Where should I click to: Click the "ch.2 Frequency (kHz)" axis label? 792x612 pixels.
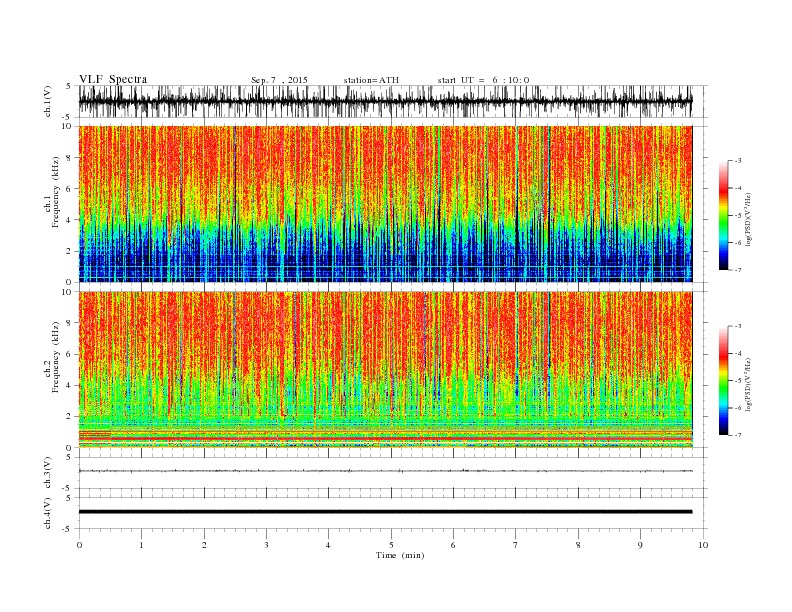(52, 357)
